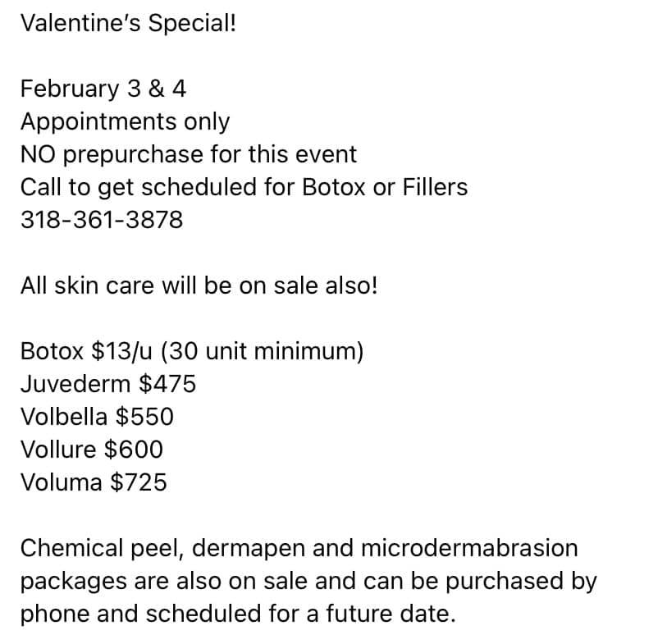667x644 pixels.
Task: Select the word "Vollure"
Action: 58,450
